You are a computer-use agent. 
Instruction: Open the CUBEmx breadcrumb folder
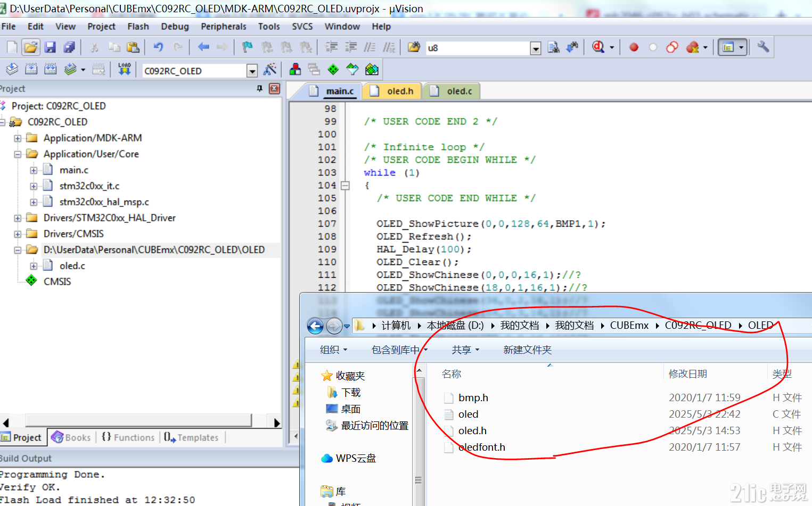(629, 325)
